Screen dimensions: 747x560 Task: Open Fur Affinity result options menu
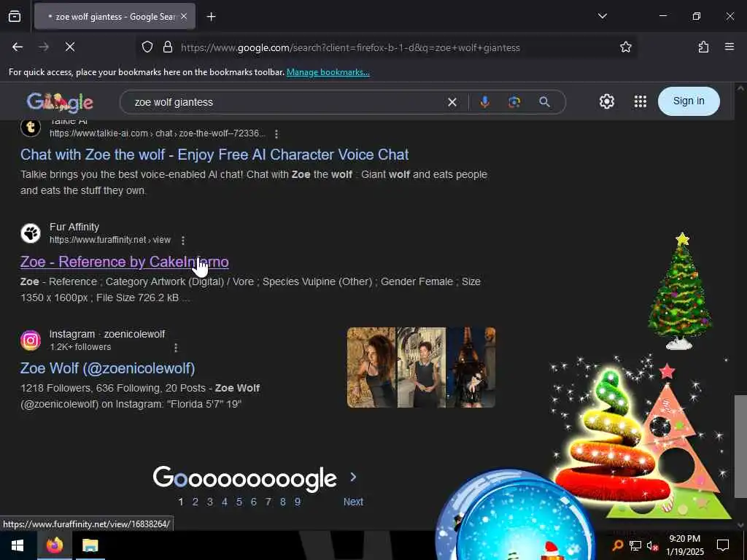[183, 241]
